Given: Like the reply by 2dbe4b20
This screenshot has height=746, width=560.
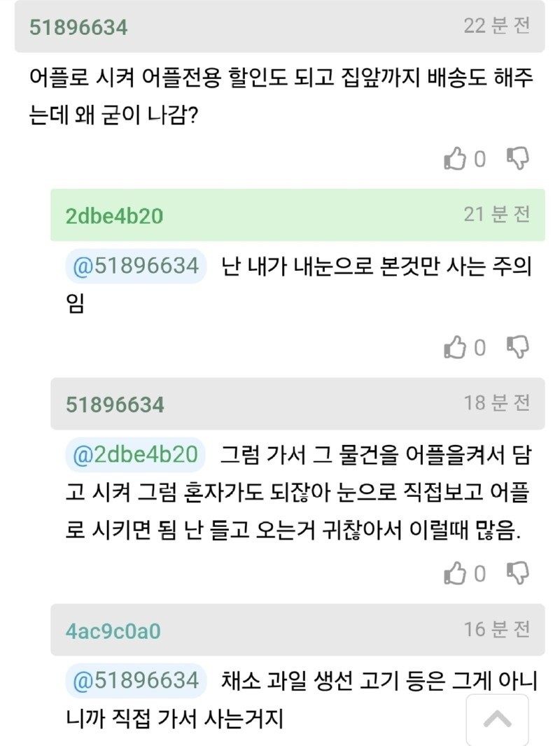Looking at the screenshot, I should click(x=456, y=348).
